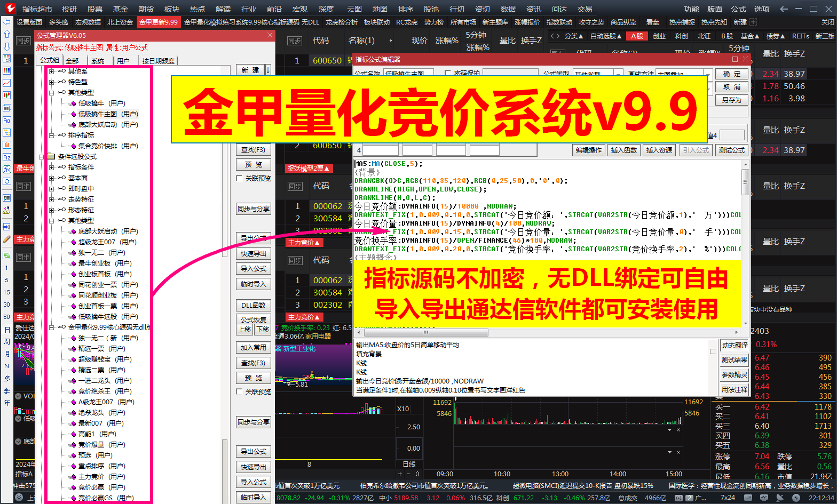Click the 关闭 link at top right
The width and height of the screenshot is (837, 504).
pos(827,22)
